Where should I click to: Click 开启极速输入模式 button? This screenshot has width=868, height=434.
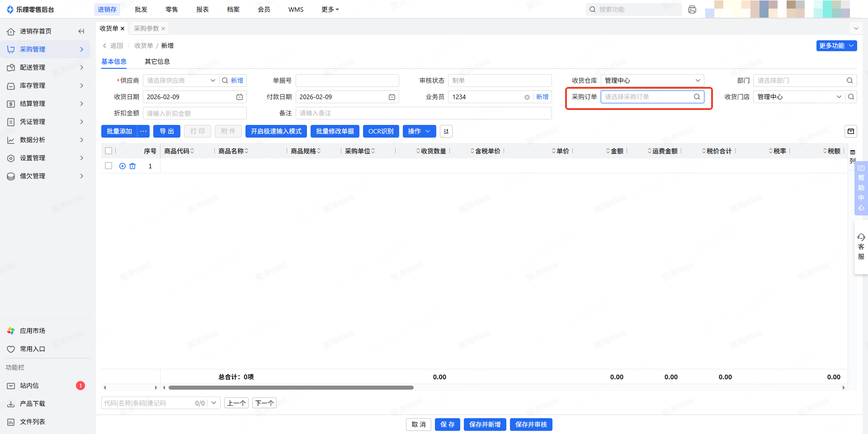[x=276, y=131]
